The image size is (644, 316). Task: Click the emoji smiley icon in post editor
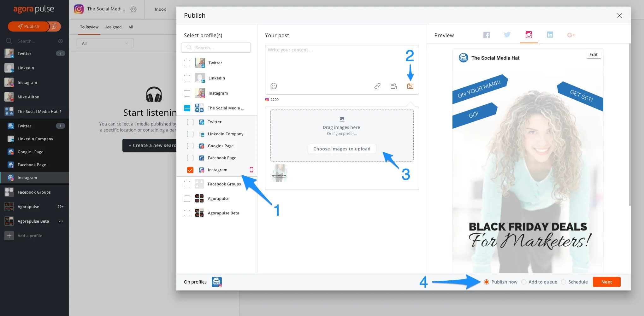(274, 86)
